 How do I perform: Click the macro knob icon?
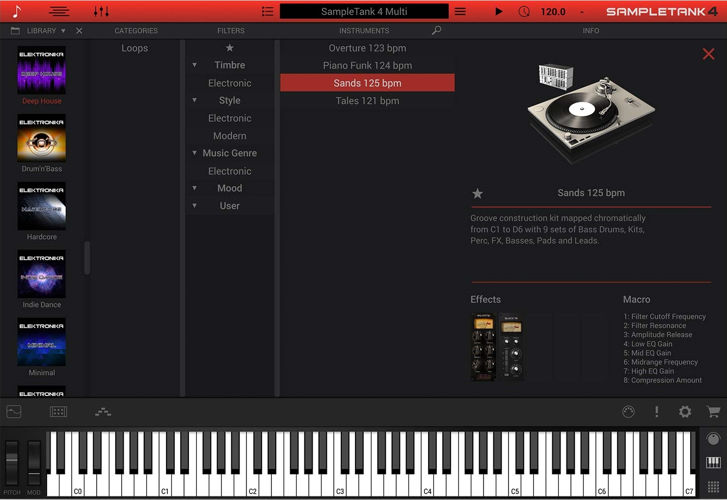coord(628,411)
